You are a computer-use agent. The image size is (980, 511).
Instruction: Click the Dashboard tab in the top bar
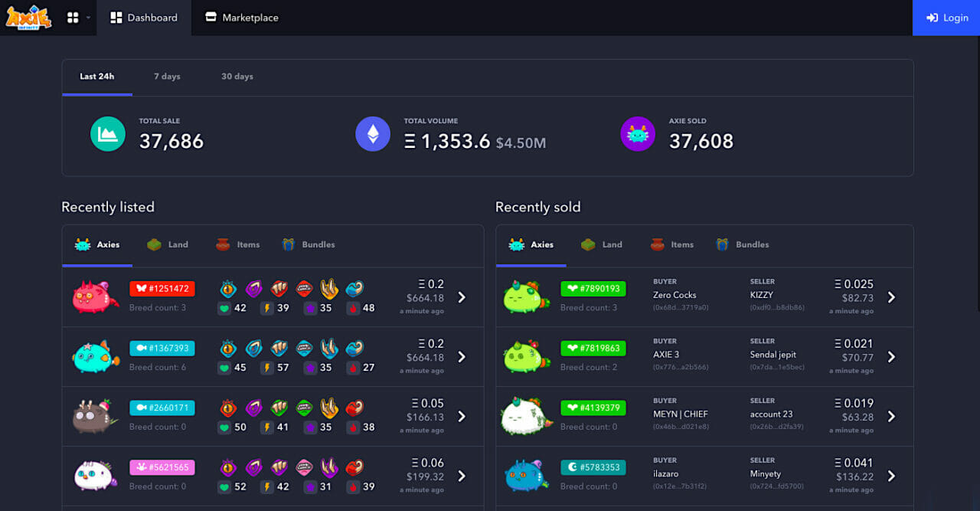144,17
